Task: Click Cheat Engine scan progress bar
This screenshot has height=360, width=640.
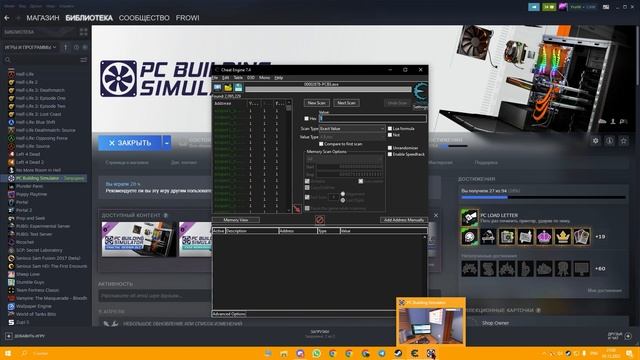Action: pyautogui.click(x=328, y=89)
